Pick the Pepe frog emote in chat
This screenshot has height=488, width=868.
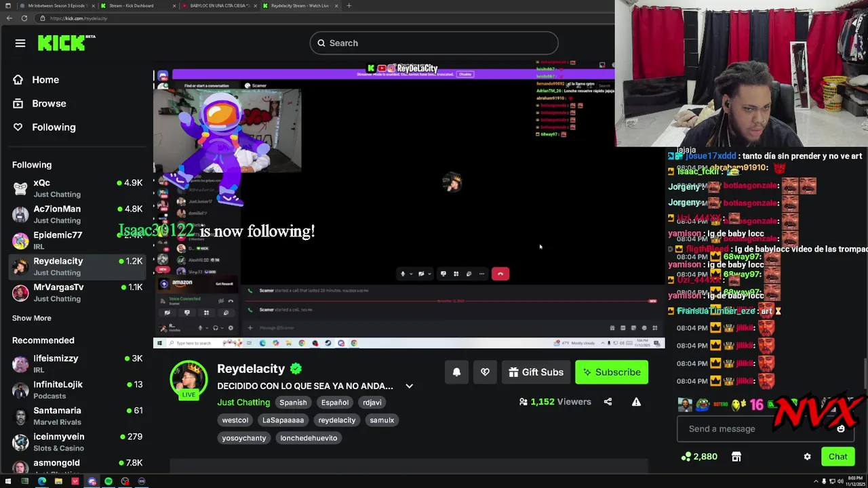click(x=703, y=405)
